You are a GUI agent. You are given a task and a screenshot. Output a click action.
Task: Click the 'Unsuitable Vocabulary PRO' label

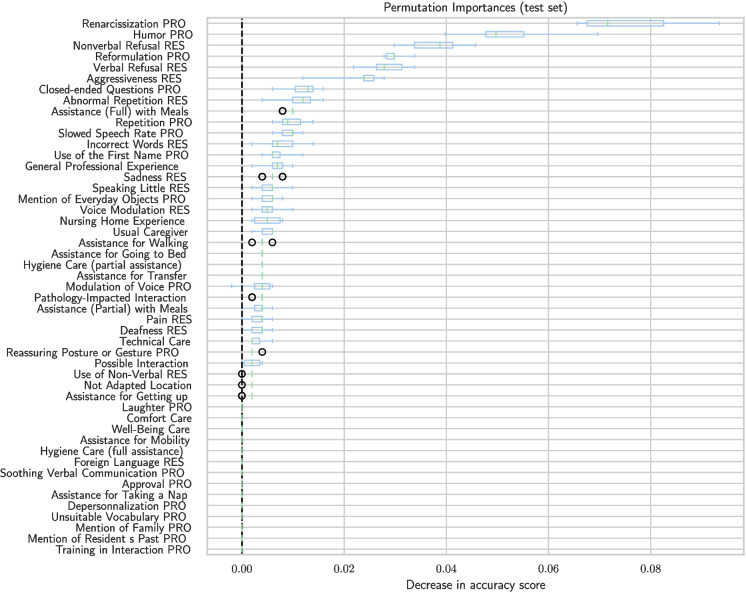click(118, 516)
